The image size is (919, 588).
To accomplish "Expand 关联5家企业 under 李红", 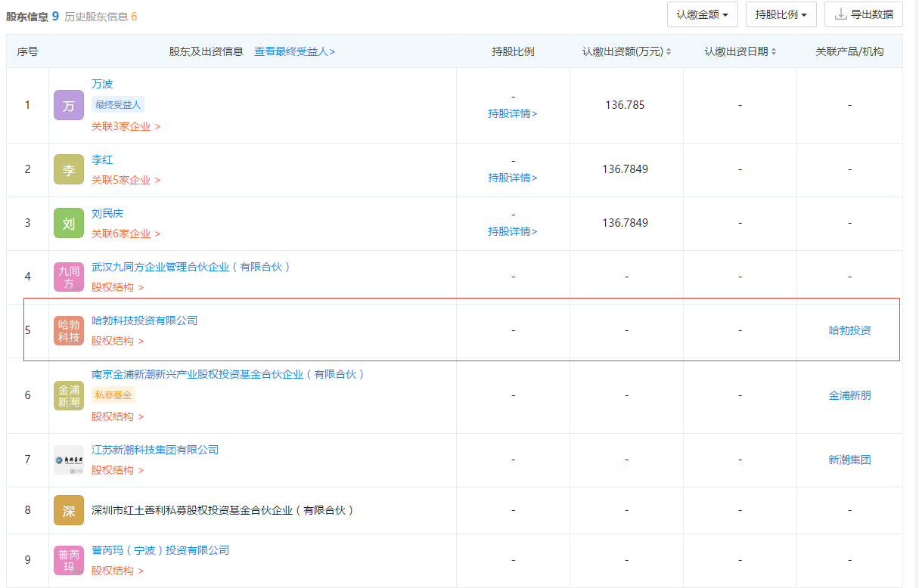I will [126, 180].
